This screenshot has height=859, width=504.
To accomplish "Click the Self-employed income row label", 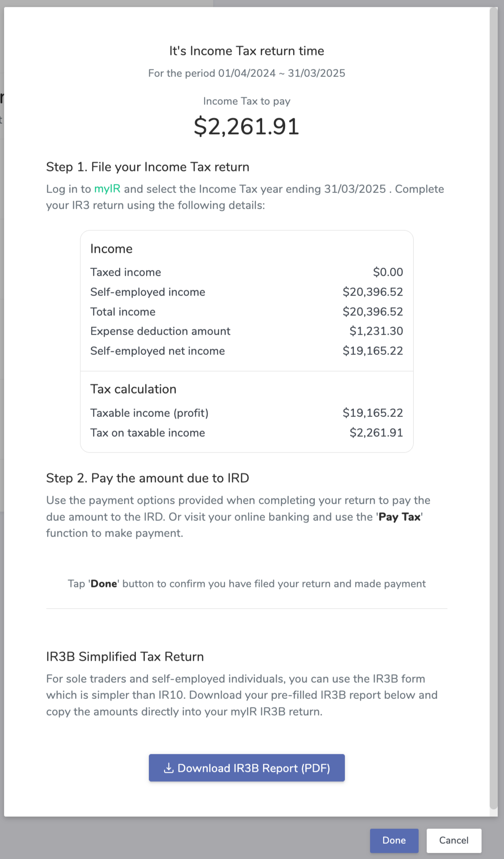I will point(147,292).
